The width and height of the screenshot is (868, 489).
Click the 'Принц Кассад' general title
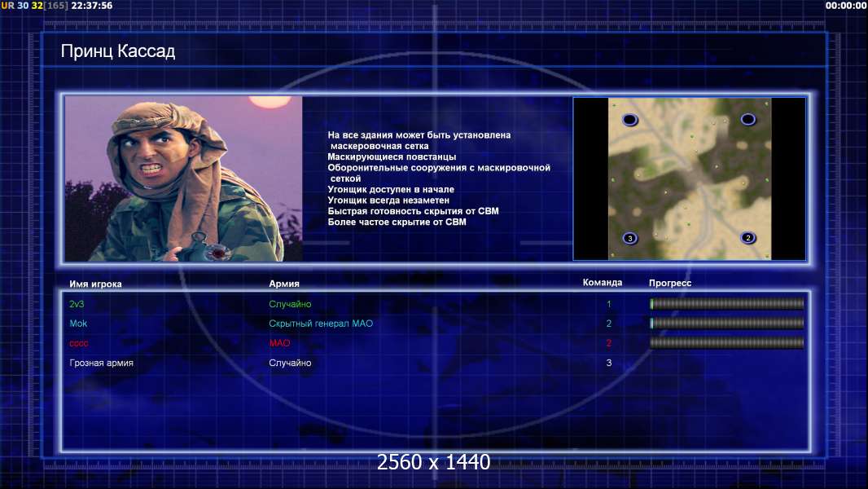[118, 51]
